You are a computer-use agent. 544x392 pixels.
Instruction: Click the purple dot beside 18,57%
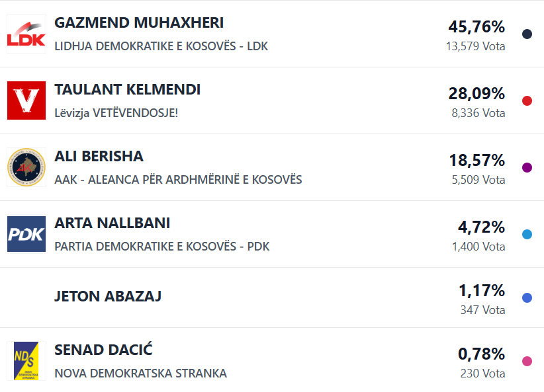click(x=527, y=168)
